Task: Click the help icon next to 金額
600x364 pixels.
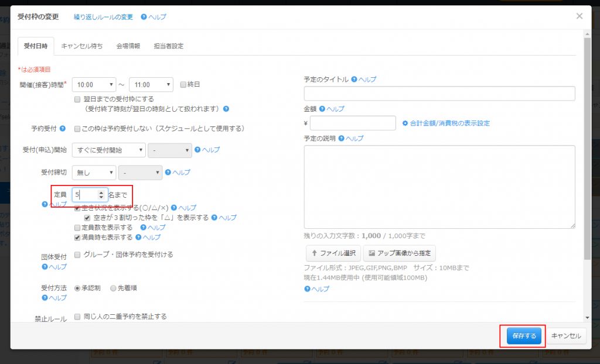Action: point(322,109)
